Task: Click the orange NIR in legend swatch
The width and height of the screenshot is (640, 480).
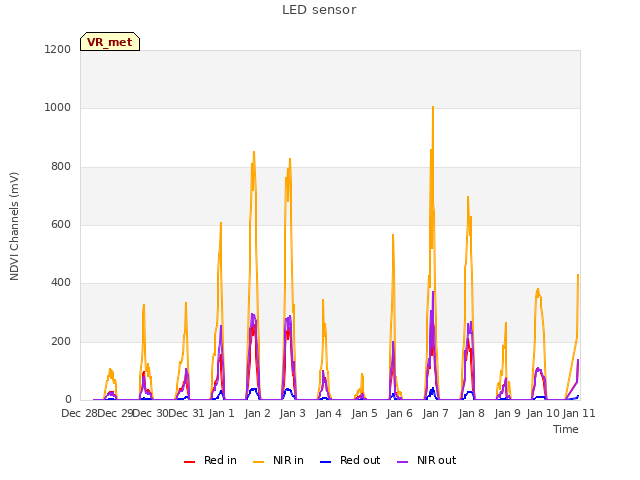Action: 258,462
